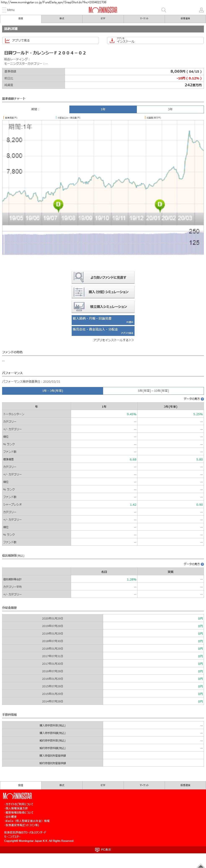Open the hamburger Menu icon
206x868 pixels.
[x=4, y=10]
